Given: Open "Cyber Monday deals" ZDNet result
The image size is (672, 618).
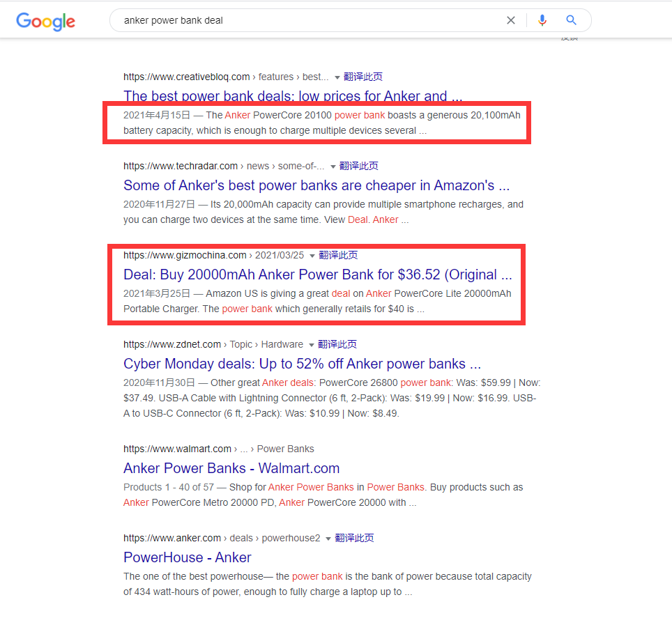Looking at the screenshot, I should [x=302, y=364].
